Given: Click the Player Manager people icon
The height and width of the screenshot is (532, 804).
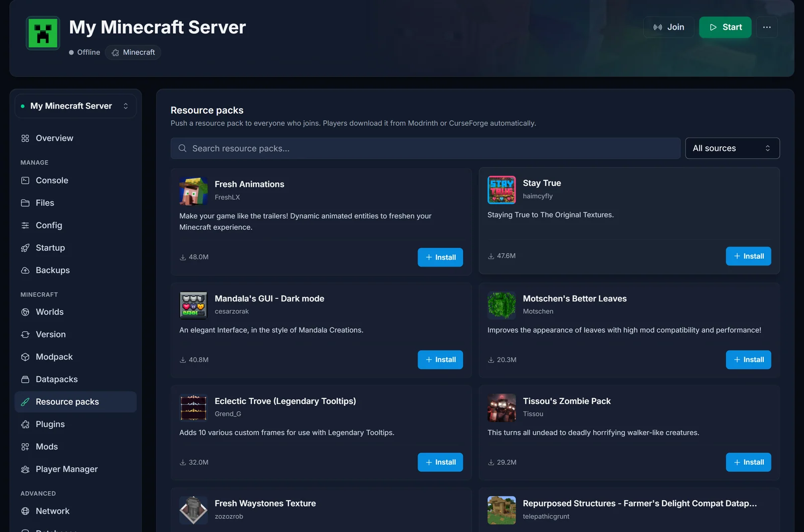Looking at the screenshot, I should (x=25, y=469).
